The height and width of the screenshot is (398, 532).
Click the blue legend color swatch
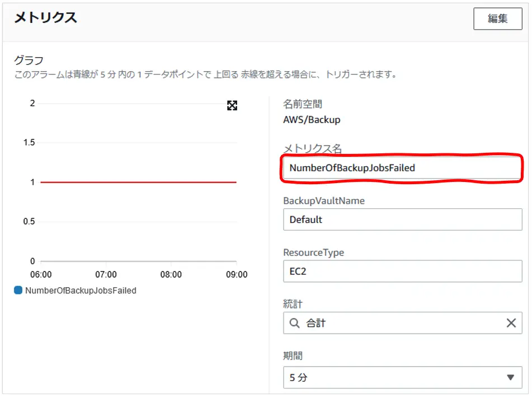(x=18, y=291)
